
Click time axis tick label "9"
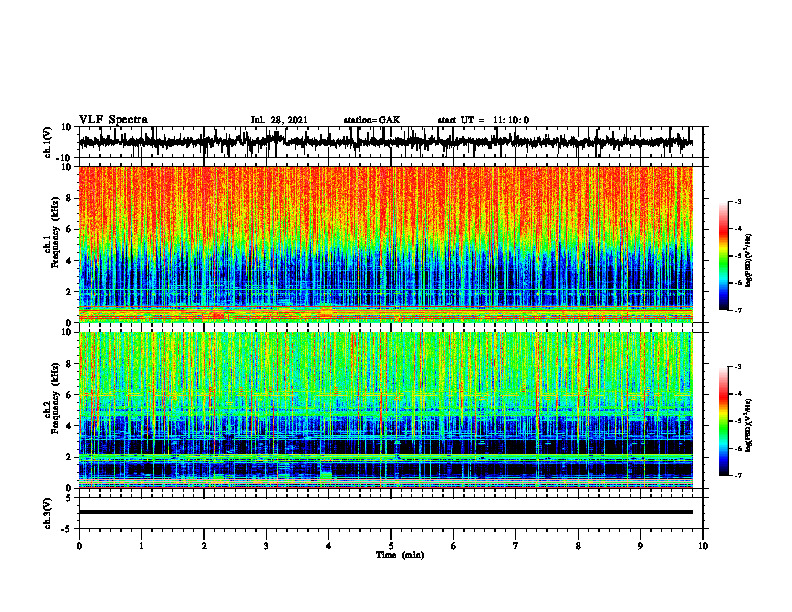click(x=640, y=546)
